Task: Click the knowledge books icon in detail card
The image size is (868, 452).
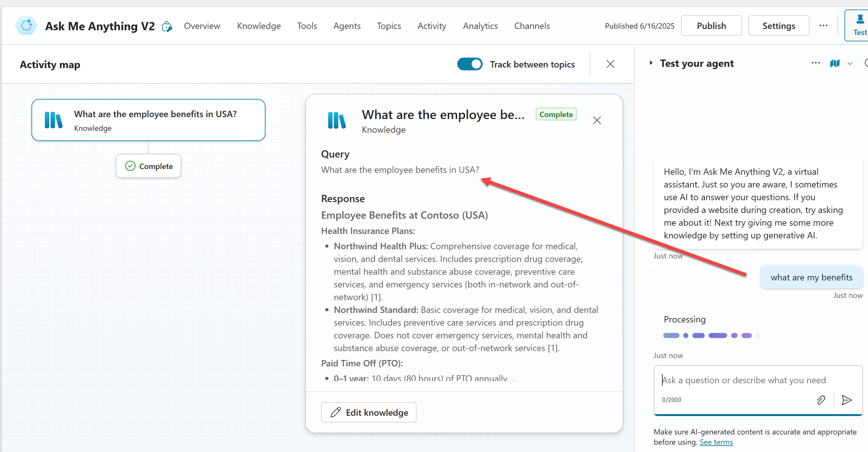Action: click(337, 120)
